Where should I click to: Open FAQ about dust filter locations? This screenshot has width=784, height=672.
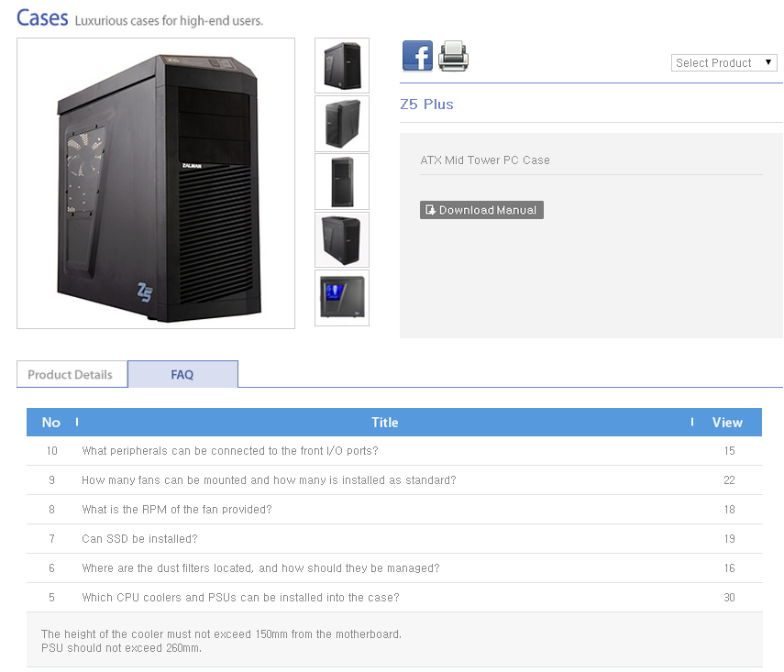click(260, 568)
